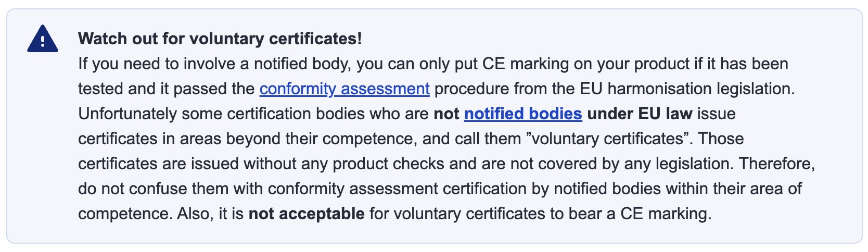Click the bold "not acceptable" text
Image resolution: width=868 pixels, height=252 pixels.
[307, 213]
